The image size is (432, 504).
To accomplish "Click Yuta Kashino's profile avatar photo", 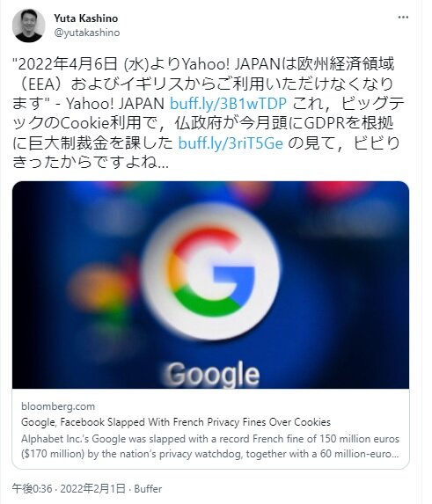I will 29,26.
